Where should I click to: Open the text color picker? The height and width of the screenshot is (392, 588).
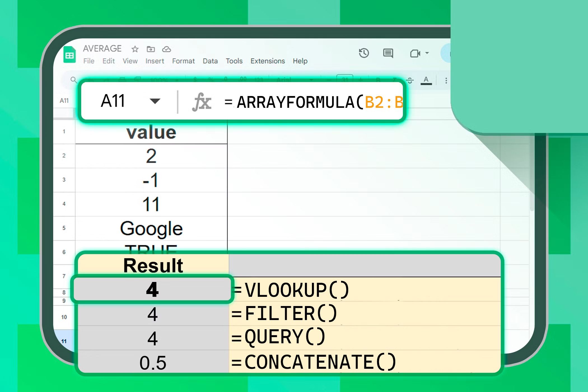tap(426, 80)
